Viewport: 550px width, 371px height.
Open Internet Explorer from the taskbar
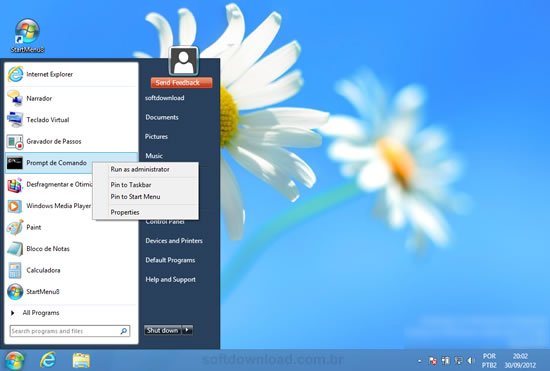[x=48, y=360]
